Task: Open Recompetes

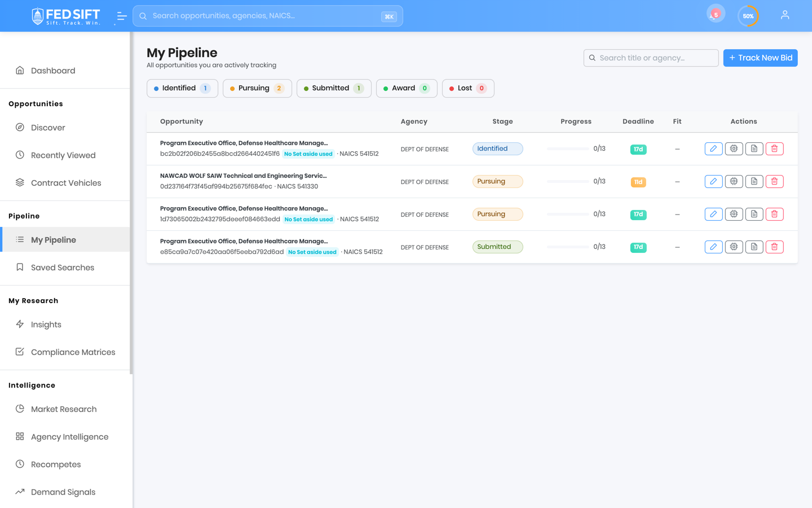Action: tap(65, 465)
